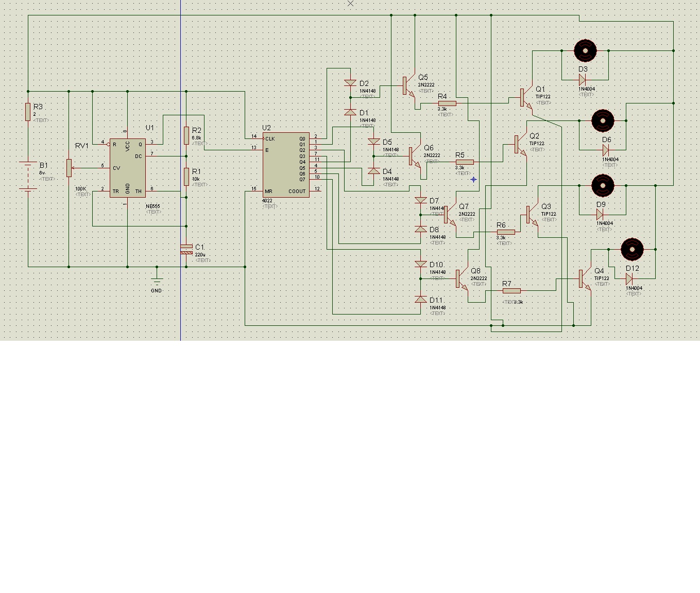Click the DC pin label on U1
The height and width of the screenshot is (593, 700).
tap(138, 156)
